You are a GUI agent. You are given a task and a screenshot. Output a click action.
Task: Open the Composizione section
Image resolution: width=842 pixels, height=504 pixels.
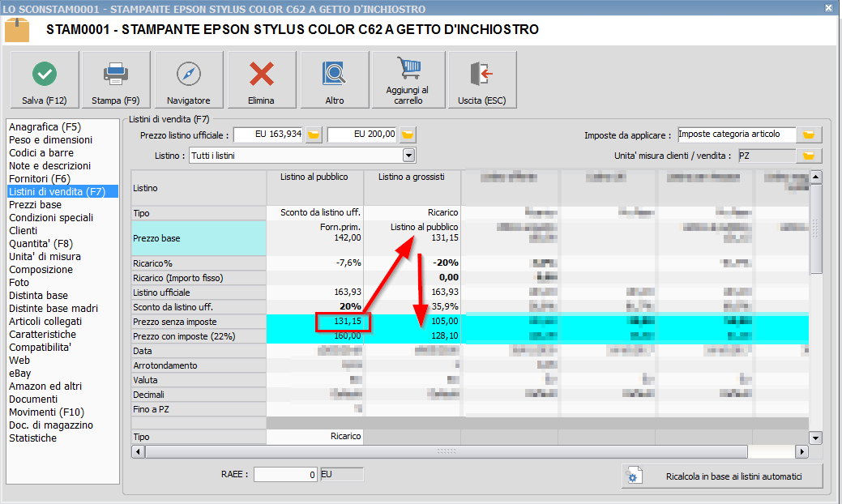(41, 270)
